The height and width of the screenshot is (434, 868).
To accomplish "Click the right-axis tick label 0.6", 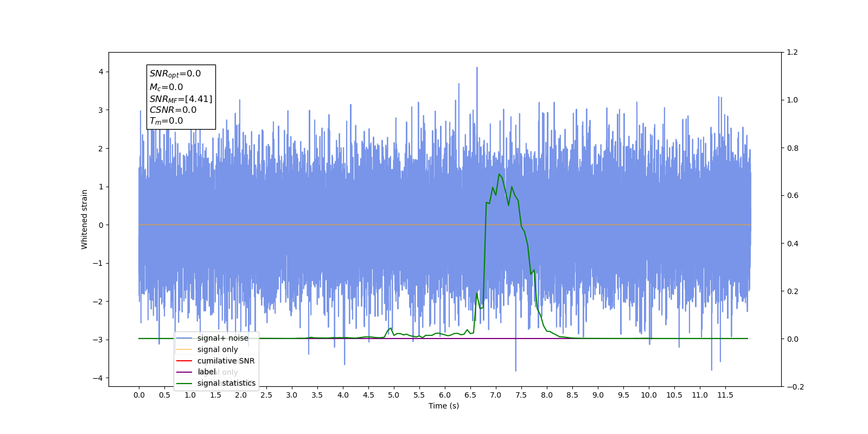I will [793, 196].
